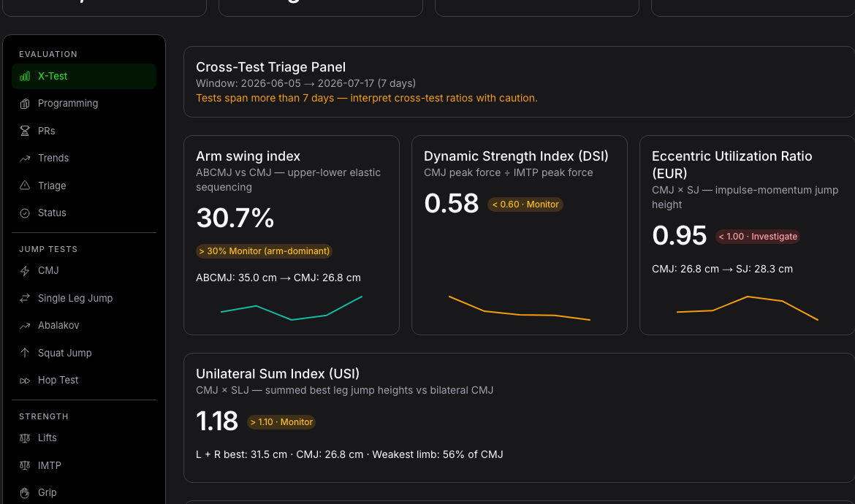The image size is (855, 504).
Task: Select Trends in the sidebar
Action: coord(84,158)
